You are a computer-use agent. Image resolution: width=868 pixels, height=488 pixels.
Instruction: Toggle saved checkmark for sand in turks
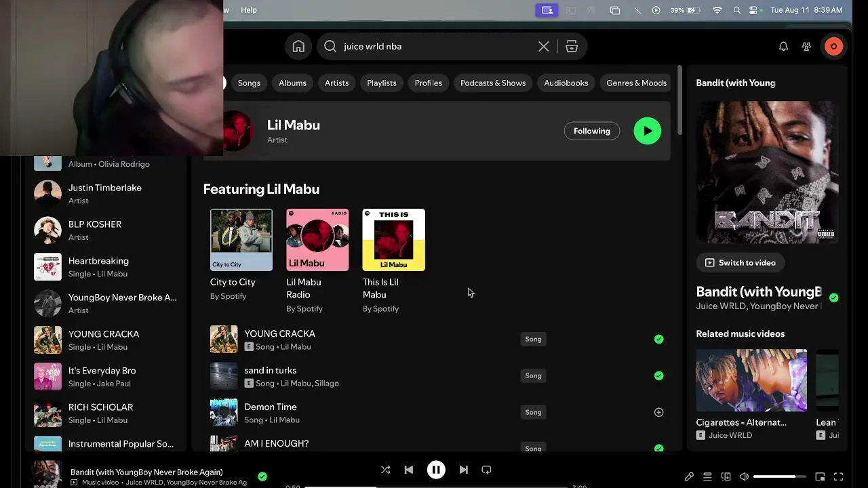tap(658, 375)
